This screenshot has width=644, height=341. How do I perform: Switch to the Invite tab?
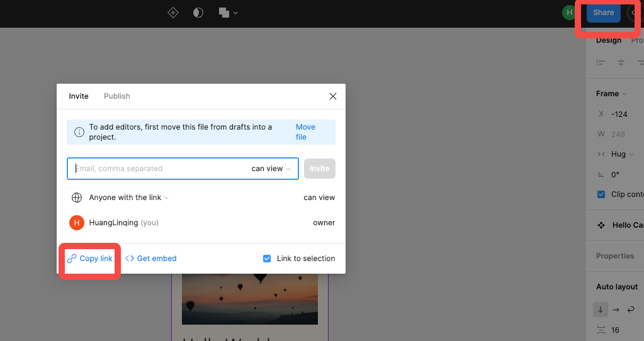79,96
